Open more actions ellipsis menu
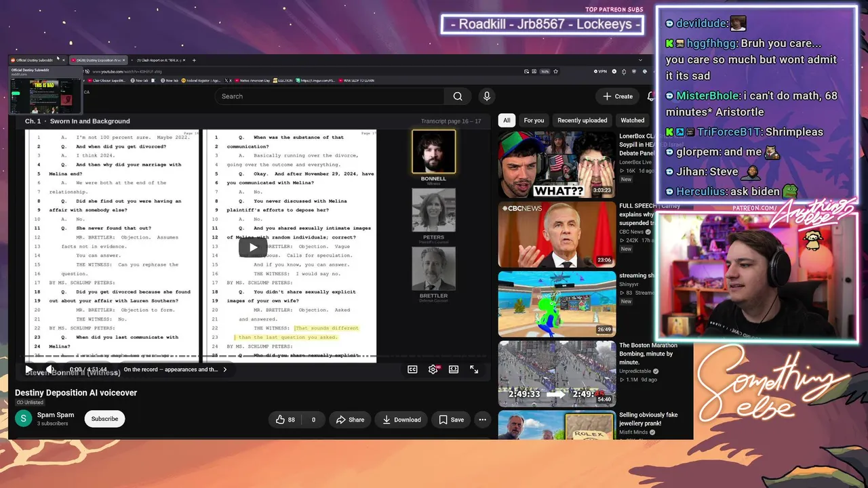The width and height of the screenshot is (868, 488). point(482,420)
